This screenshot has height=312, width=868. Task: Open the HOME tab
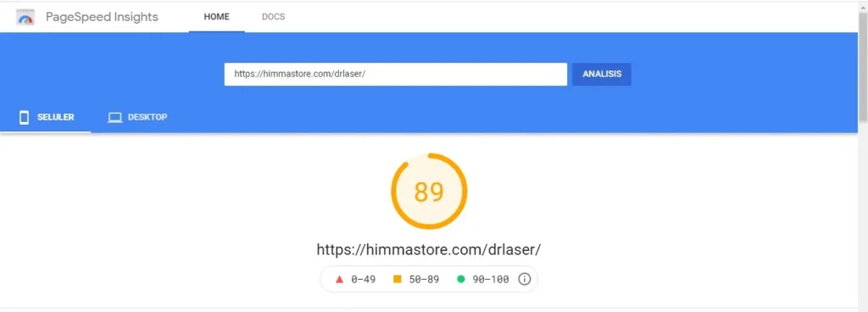(216, 17)
